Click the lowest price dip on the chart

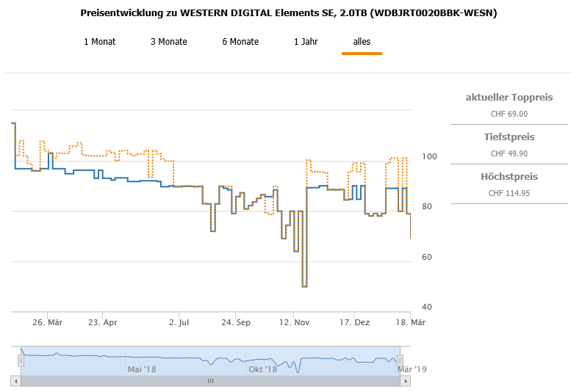pyautogui.click(x=304, y=286)
